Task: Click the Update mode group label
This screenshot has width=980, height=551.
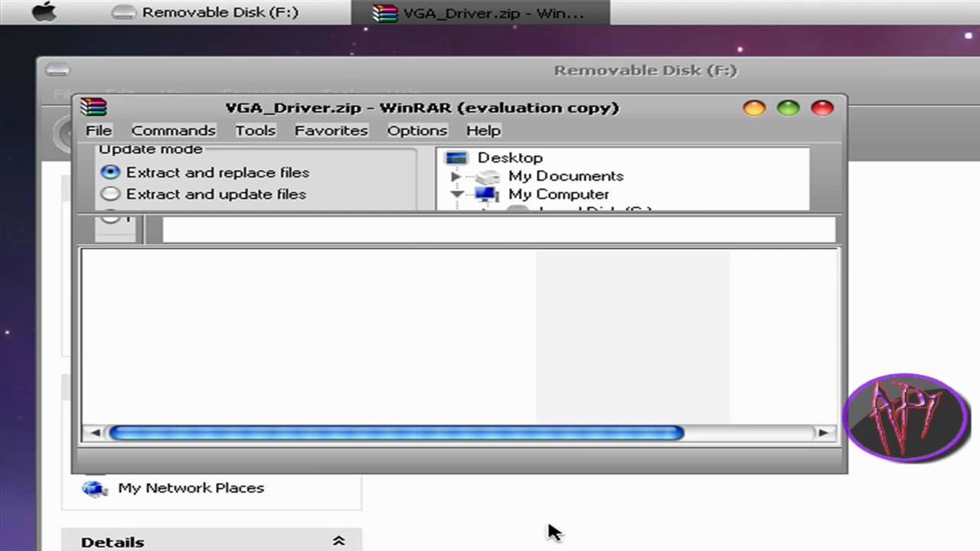Action: [x=151, y=149]
